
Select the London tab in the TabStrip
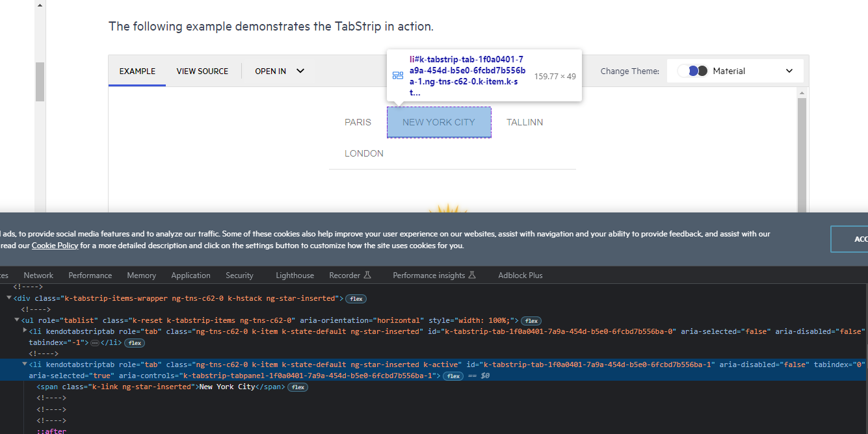[x=364, y=153]
